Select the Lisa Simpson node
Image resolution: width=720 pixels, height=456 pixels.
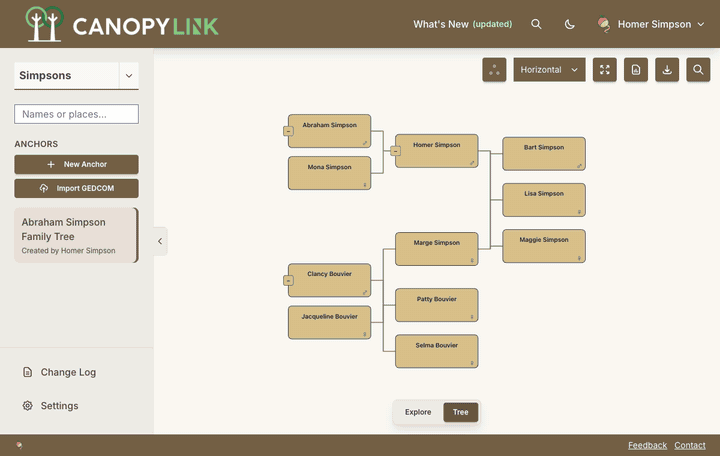point(544,200)
